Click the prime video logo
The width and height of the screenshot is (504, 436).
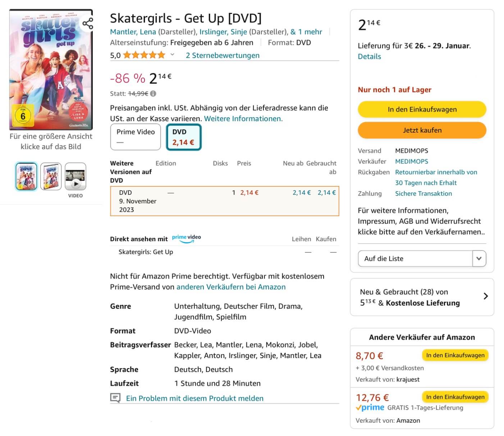point(186,239)
